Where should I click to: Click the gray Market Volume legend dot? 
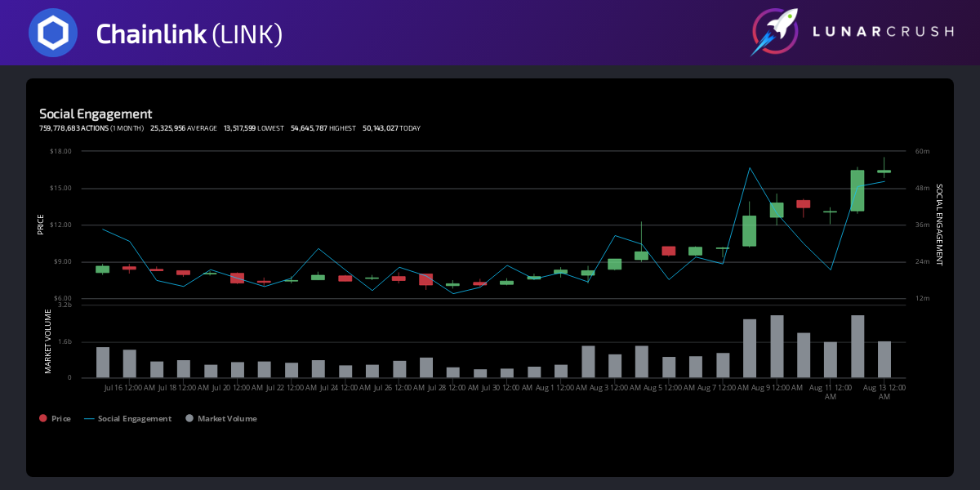pos(189,418)
